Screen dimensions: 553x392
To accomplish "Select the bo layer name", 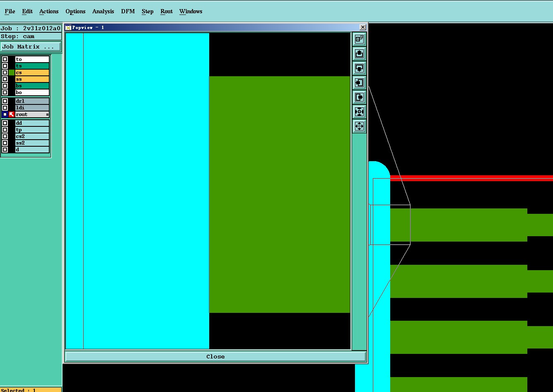I will (32, 92).
